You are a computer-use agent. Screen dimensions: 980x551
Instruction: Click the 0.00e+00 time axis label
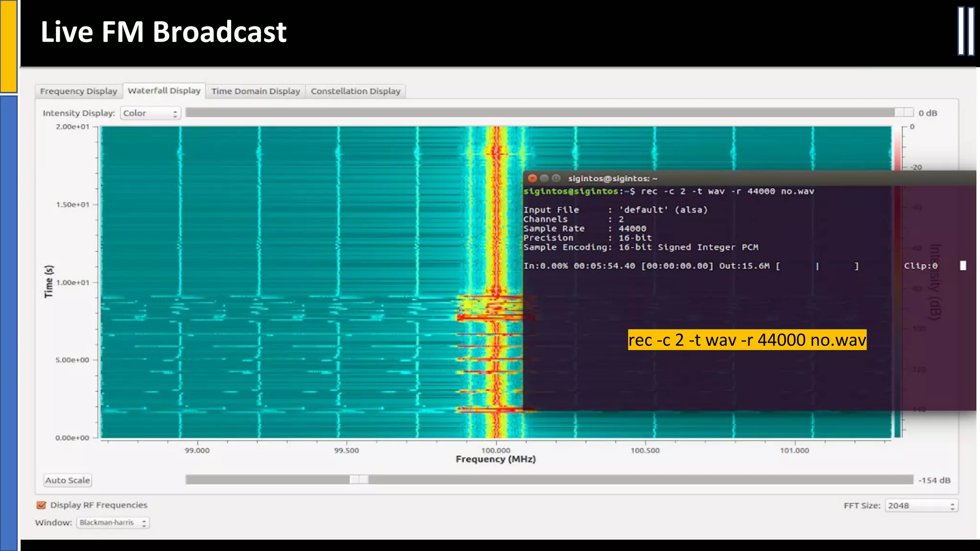pos(73,438)
